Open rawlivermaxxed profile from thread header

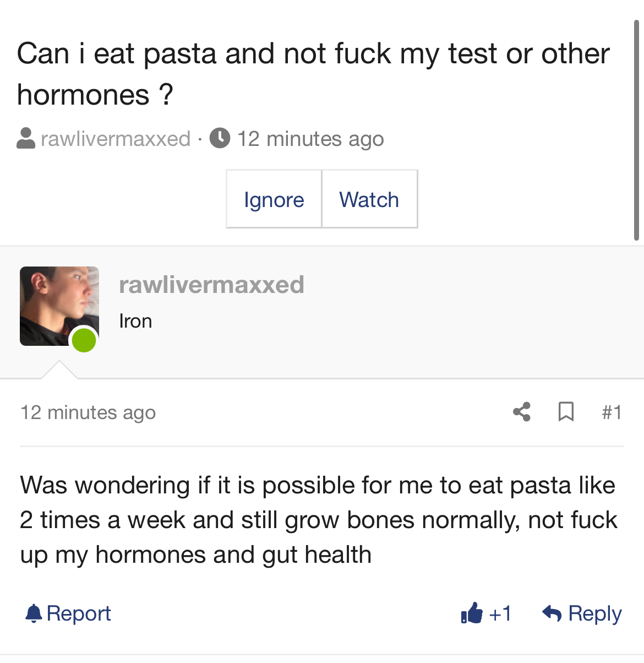[116, 139]
